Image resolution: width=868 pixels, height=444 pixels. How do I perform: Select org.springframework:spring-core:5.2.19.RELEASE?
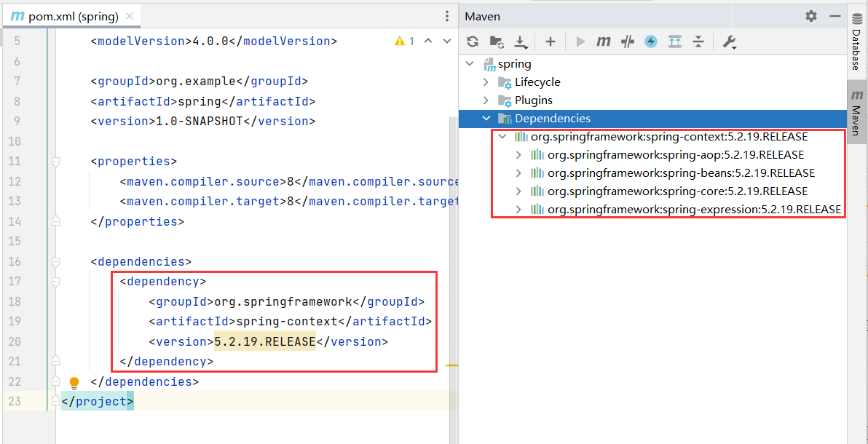coord(677,191)
